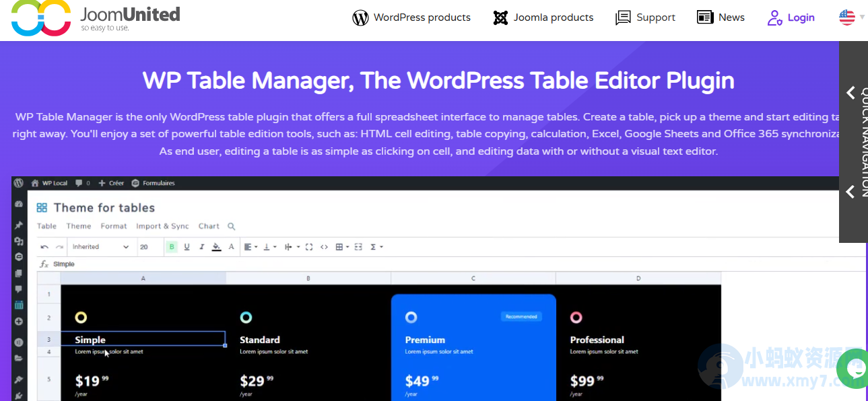868x401 pixels.
Task: Click the folder sidebar icon
Action: tap(19, 358)
